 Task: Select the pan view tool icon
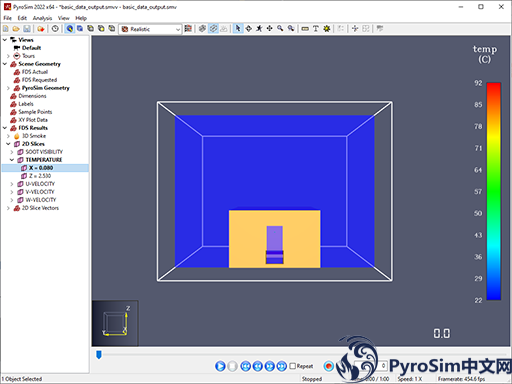click(x=269, y=29)
